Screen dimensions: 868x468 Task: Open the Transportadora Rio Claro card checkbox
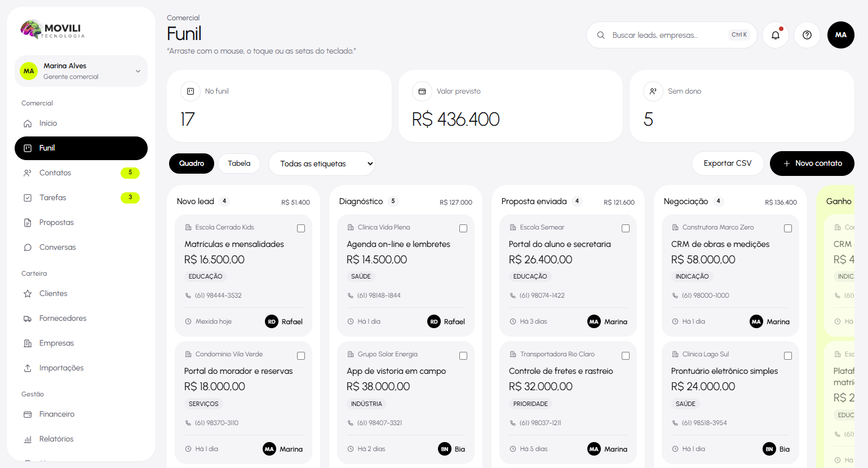(626, 356)
